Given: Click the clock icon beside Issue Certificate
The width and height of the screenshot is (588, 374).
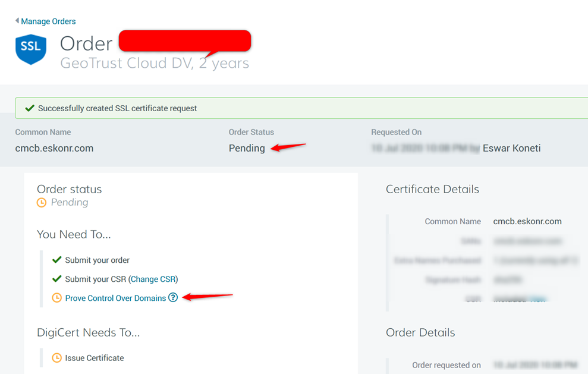Looking at the screenshot, I should coord(57,358).
